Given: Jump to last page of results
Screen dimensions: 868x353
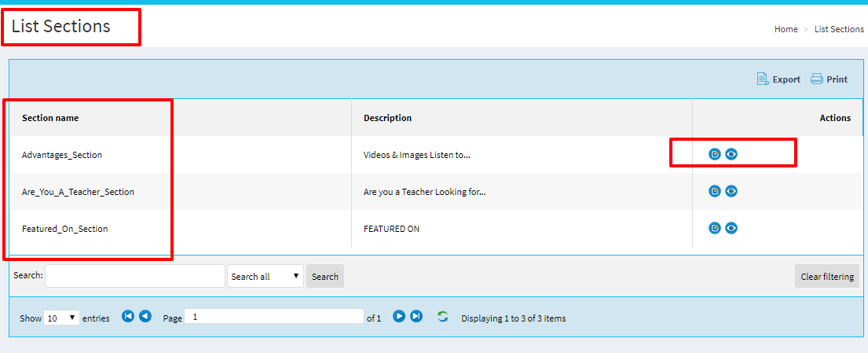Looking at the screenshot, I should pos(416,316).
